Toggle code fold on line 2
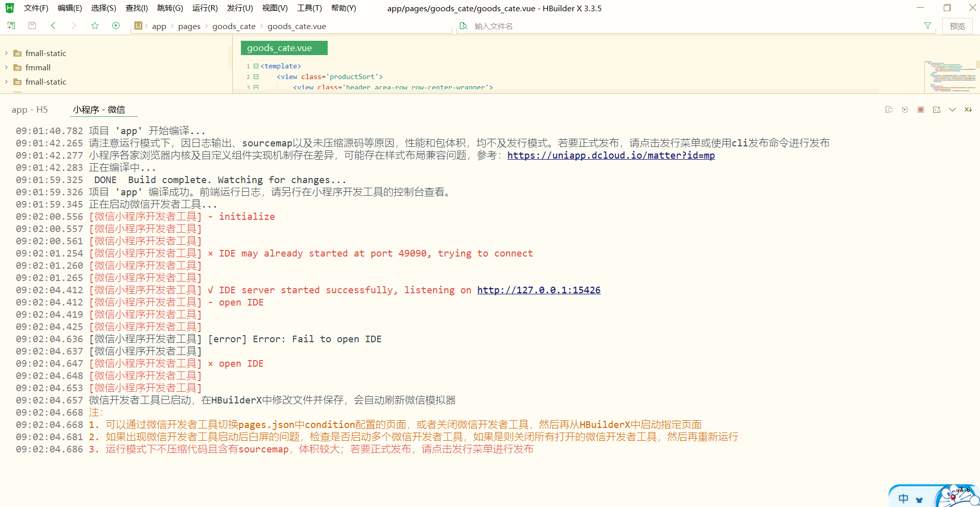The image size is (980, 507). [256, 77]
